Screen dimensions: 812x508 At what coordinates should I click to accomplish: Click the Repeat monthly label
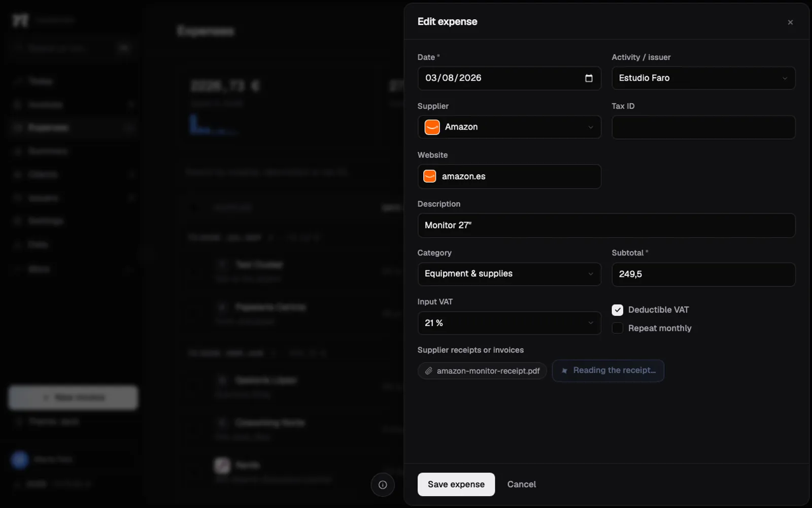point(660,328)
